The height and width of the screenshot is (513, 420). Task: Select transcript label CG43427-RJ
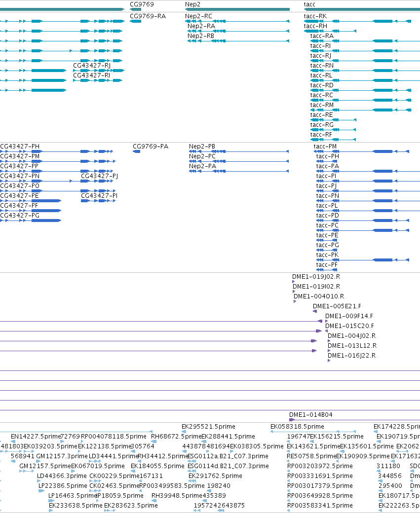pos(92,66)
